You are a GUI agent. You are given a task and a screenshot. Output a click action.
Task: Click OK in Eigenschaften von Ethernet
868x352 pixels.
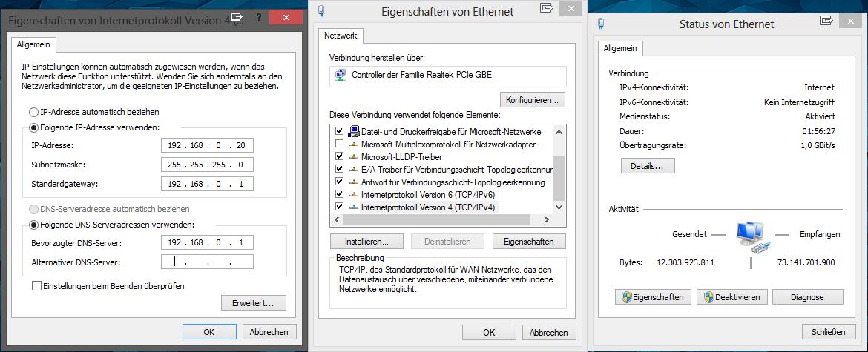(489, 332)
